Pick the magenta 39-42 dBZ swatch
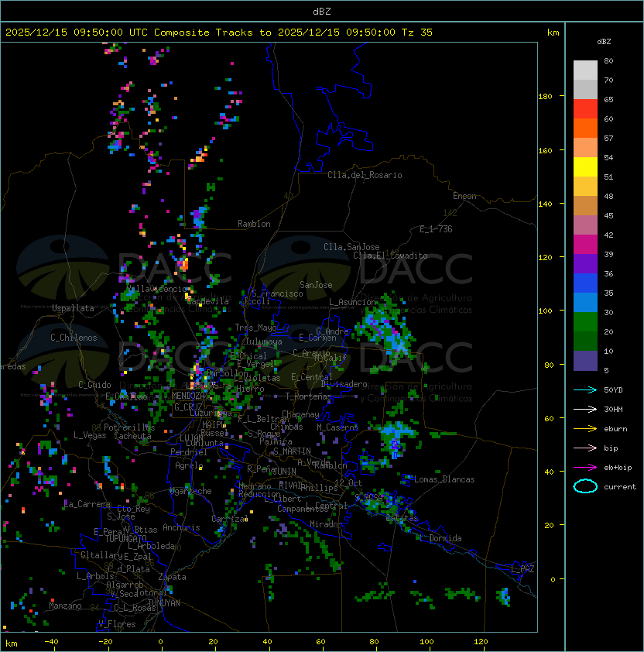 coord(585,244)
